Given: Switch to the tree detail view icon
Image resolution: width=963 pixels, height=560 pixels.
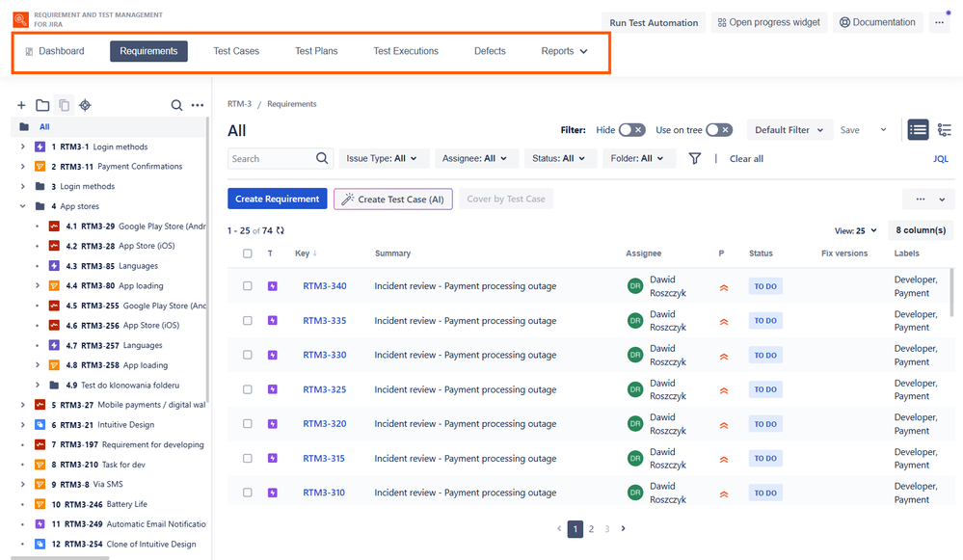Looking at the screenshot, I should [944, 130].
